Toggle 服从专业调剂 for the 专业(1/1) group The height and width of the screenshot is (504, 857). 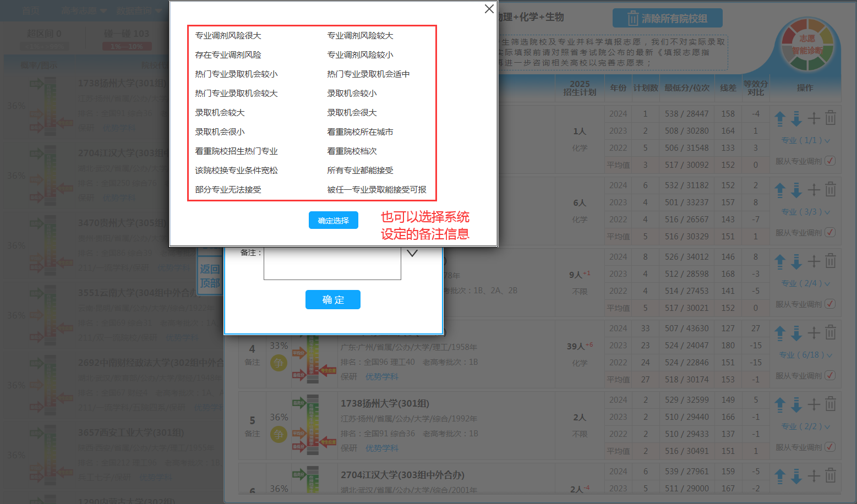click(830, 161)
